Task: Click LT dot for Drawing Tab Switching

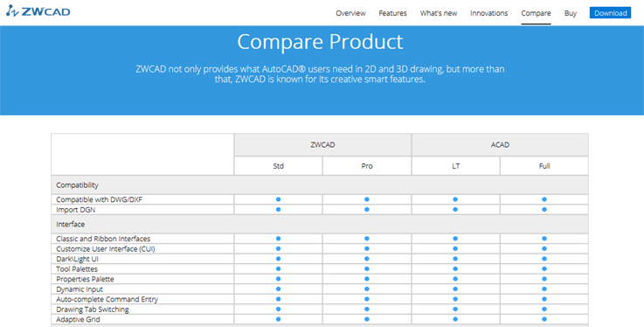Action: click(455, 309)
